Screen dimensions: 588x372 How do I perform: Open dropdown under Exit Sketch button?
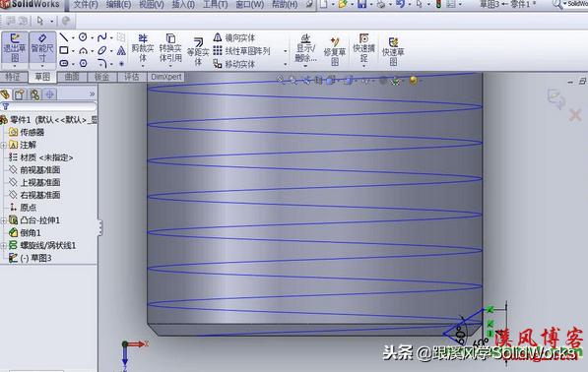(x=15, y=66)
